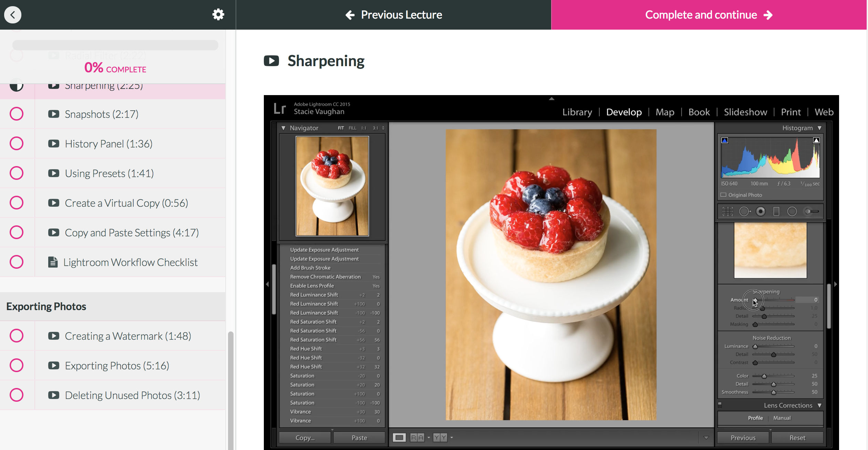Hide top module panel arrow

tap(551, 99)
